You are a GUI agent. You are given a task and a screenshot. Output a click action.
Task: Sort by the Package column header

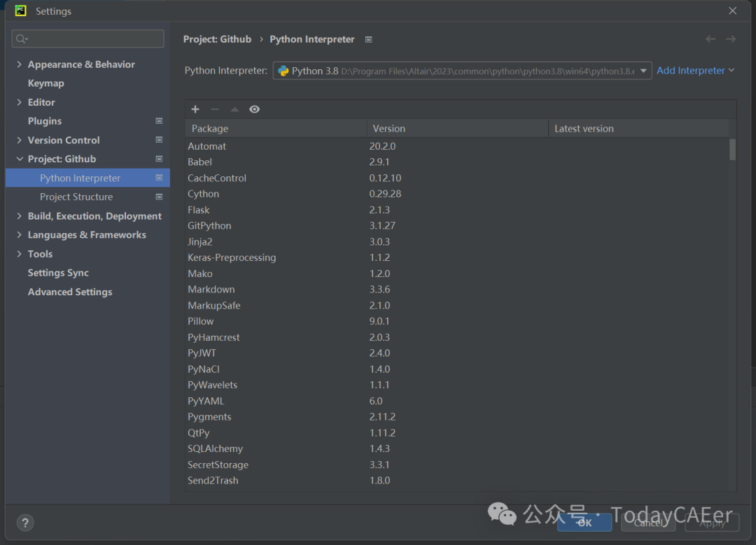[276, 129]
